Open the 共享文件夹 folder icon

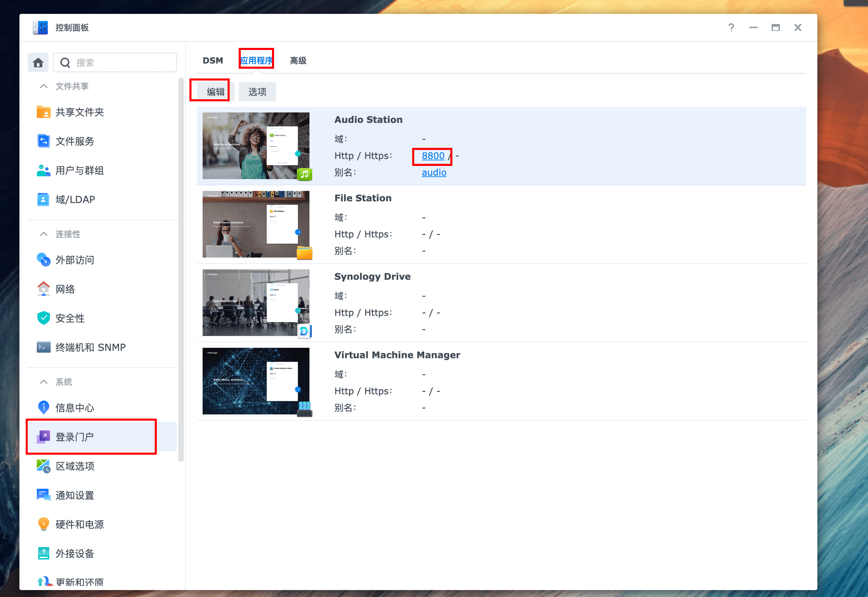coord(43,112)
